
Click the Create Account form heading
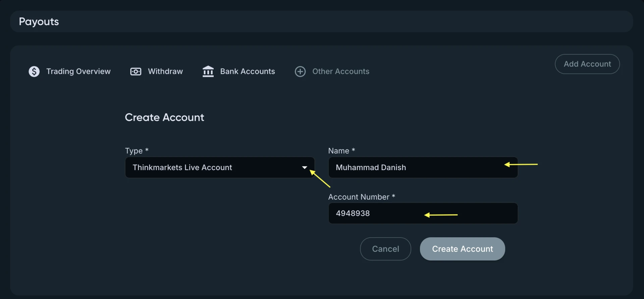coord(164,117)
